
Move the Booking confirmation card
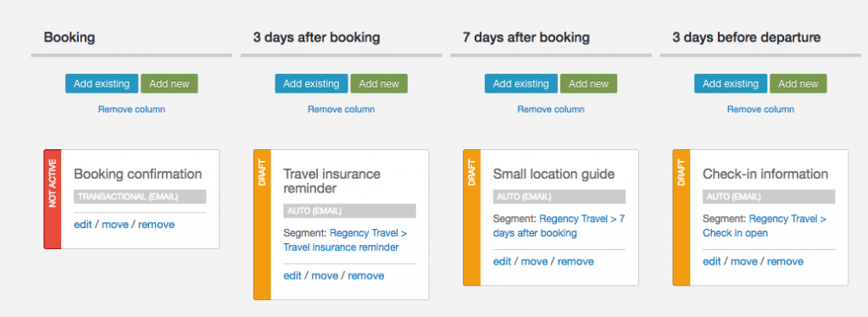tap(115, 225)
